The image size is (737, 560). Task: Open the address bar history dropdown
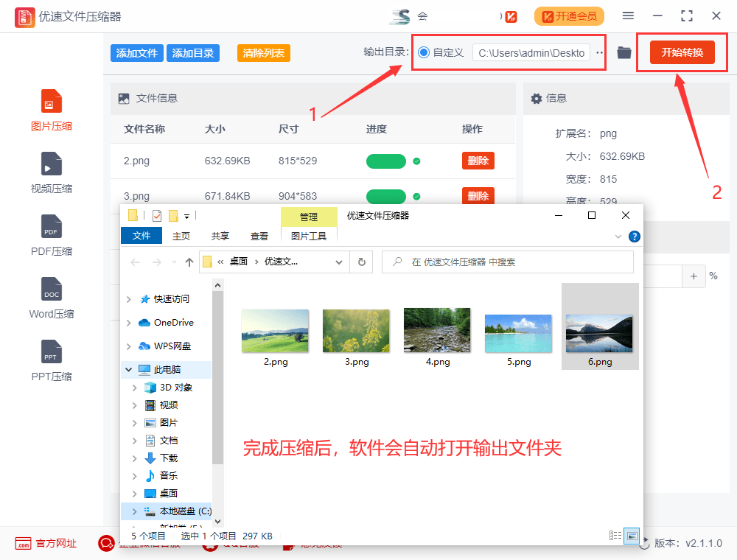[x=339, y=262]
